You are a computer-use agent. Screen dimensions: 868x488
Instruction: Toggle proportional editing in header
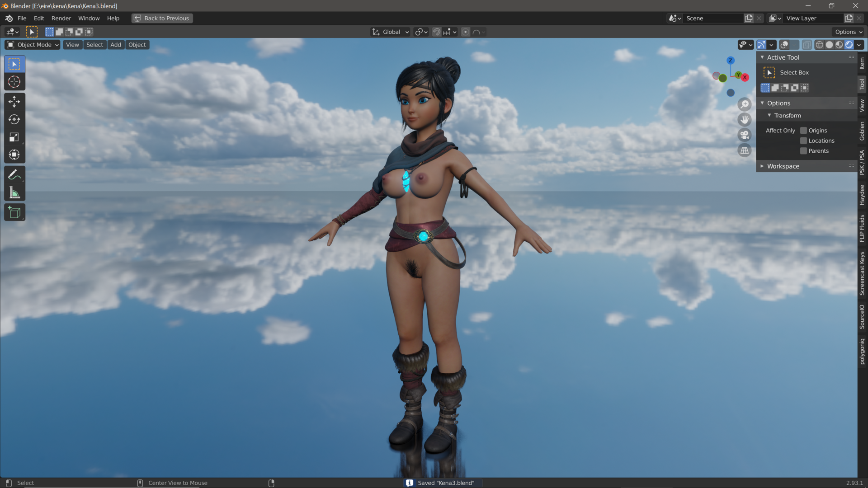click(466, 32)
